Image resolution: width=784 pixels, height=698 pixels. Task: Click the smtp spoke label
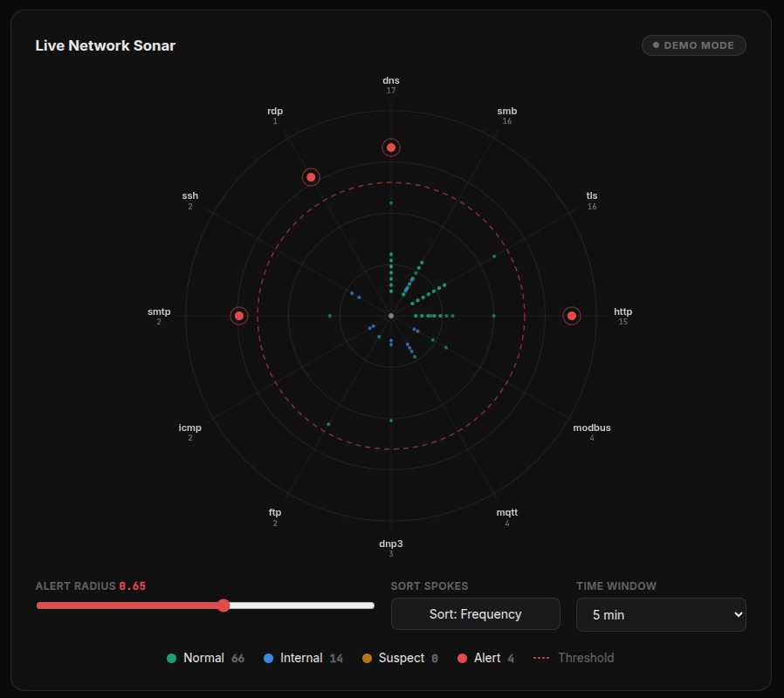159,311
